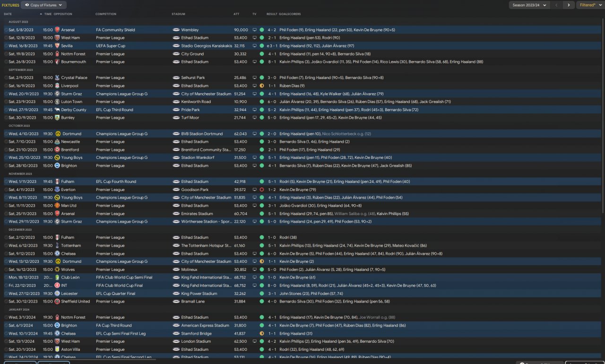Click the Rúben Dias (9) goalscorer entry
The width and height of the screenshot is (605, 364).
pos(292,86)
